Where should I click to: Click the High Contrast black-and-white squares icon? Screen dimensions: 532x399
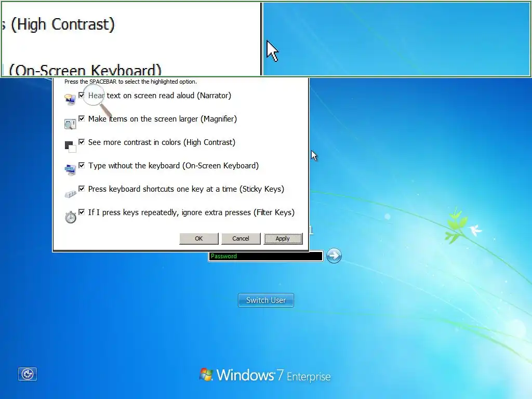(x=70, y=147)
